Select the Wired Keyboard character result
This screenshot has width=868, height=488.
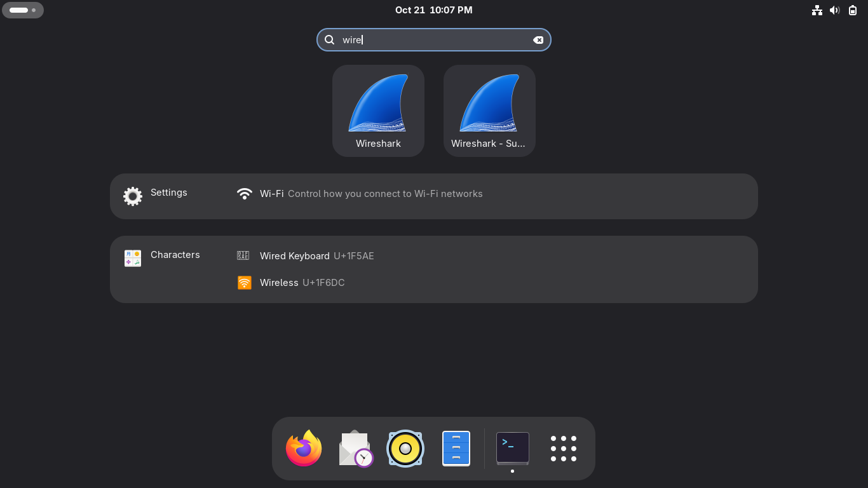305,256
